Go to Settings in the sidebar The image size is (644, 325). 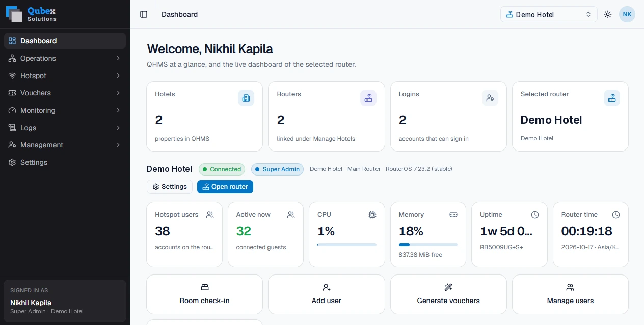pos(65,162)
